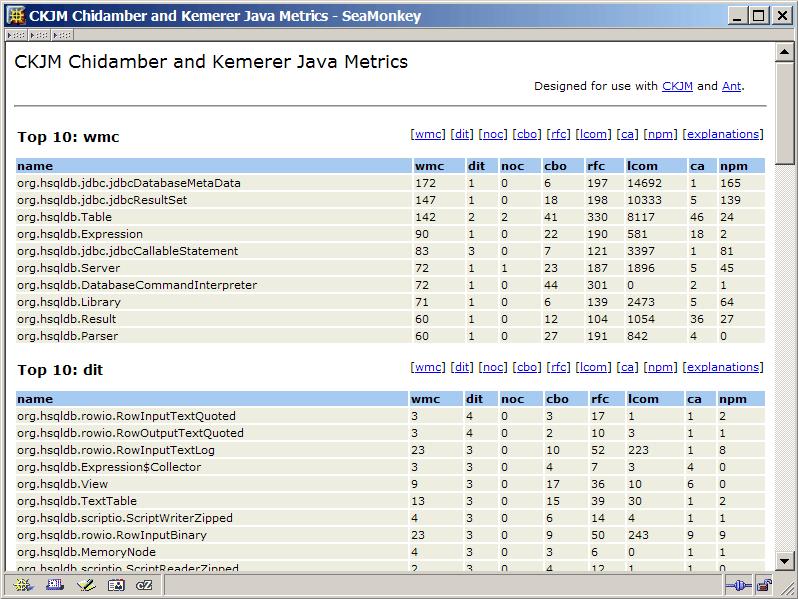Select org.hsqldb.jdbc.jdbcCallableStatement row name
Screen dimensions: 798x599
click(x=127, y=251)
